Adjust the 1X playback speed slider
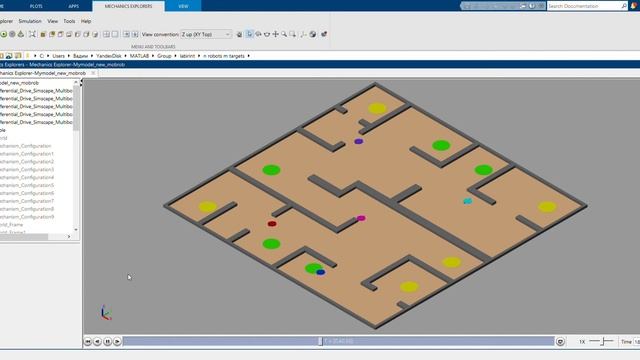This screenshot has height=360, width=640. tap(602, 341)
